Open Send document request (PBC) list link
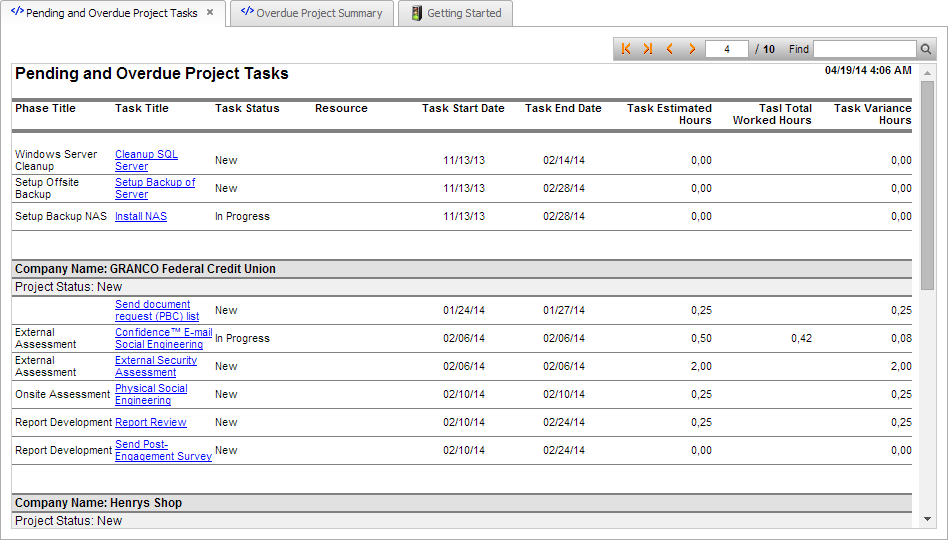948x541 pixels. pyautogui.click(x=157, y=310)
